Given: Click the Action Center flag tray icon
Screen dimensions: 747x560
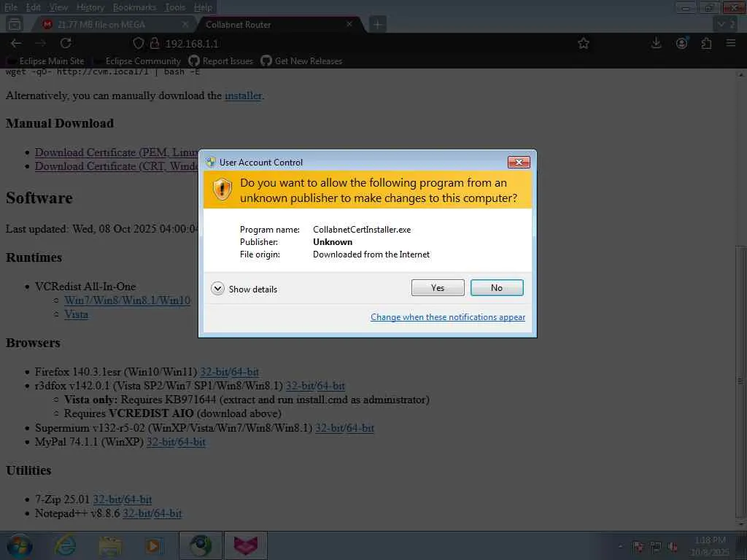Looking at the screenshot, I should 638,547.
